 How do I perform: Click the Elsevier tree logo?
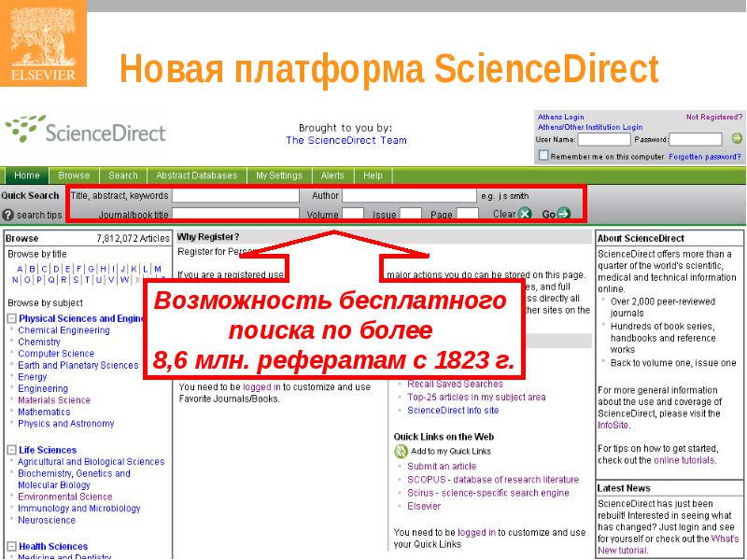pyautogui.click(x=43, y=43)
